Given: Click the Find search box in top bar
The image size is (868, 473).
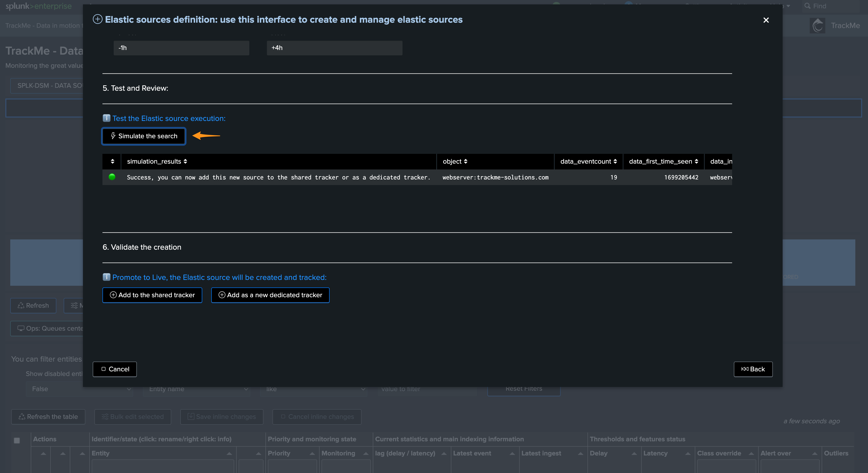Looking at the screenshot, I should (x=831, y=6).
